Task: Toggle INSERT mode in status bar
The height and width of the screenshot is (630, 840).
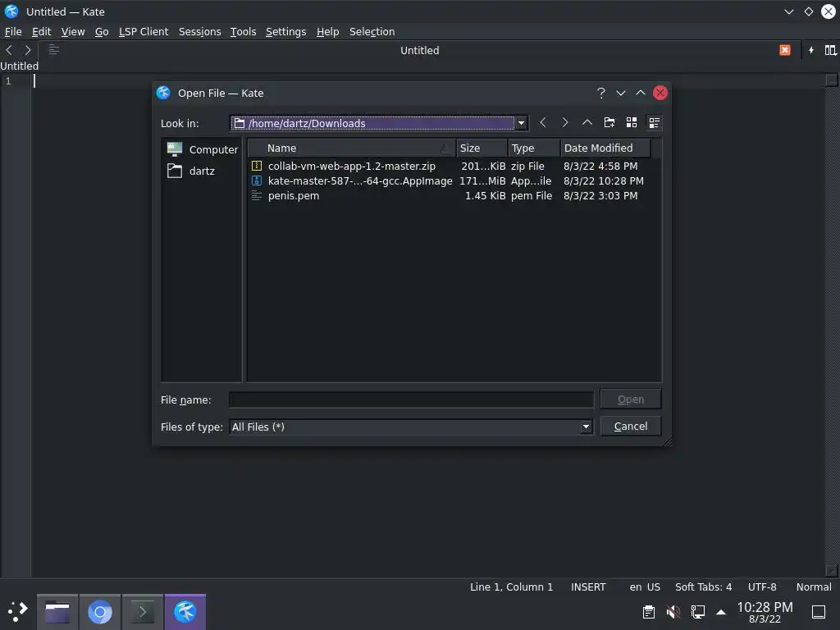Action: click(x=588, y=587)
